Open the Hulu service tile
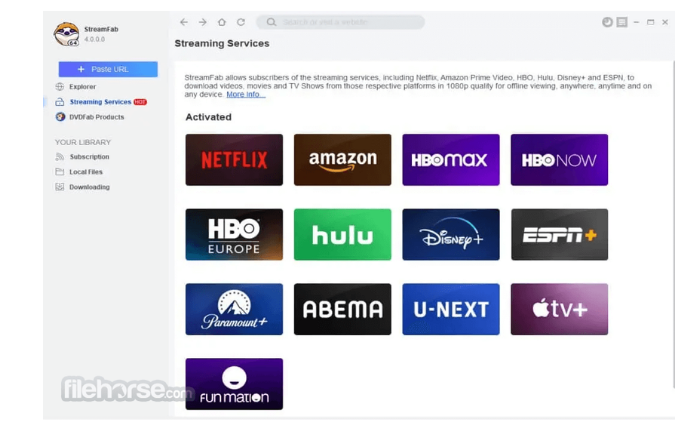Screen dimensions: 700x430 [342, 234]
